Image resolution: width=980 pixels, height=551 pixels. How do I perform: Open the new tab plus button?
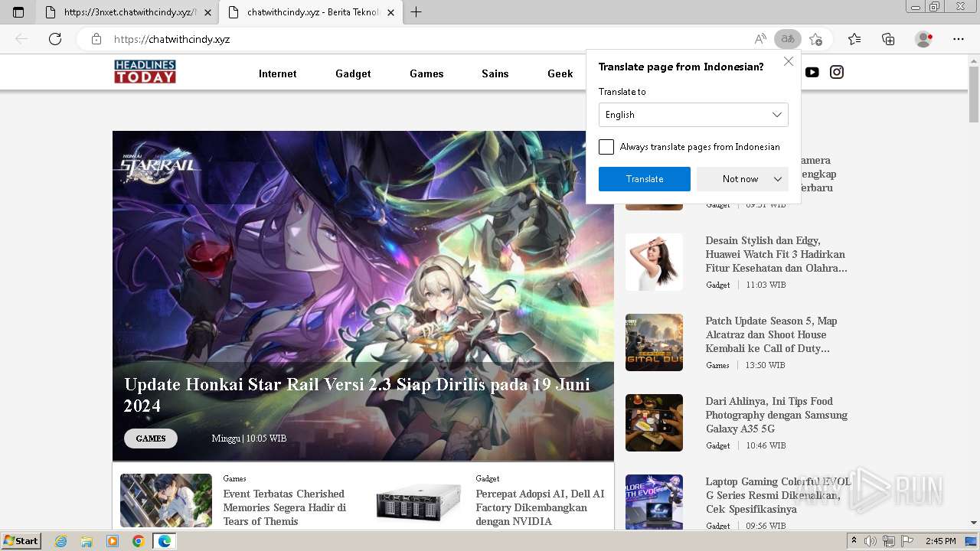(416, 12)
